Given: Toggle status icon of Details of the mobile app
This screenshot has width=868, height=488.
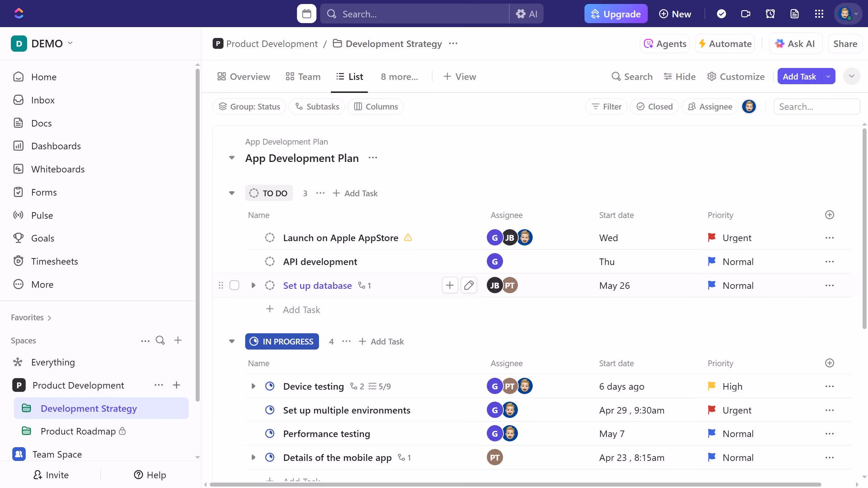Looking at the screenshot, I should tap(269, 457).
